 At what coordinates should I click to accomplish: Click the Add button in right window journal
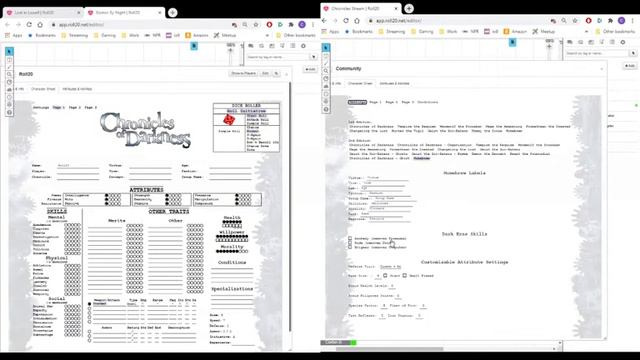click(x=630, y=66)
